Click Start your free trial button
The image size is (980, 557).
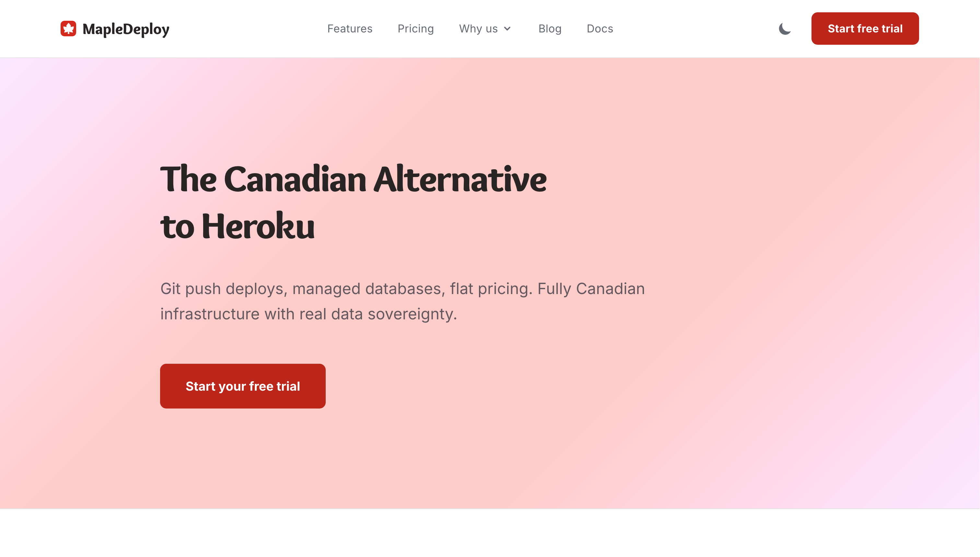coord(243,386)
